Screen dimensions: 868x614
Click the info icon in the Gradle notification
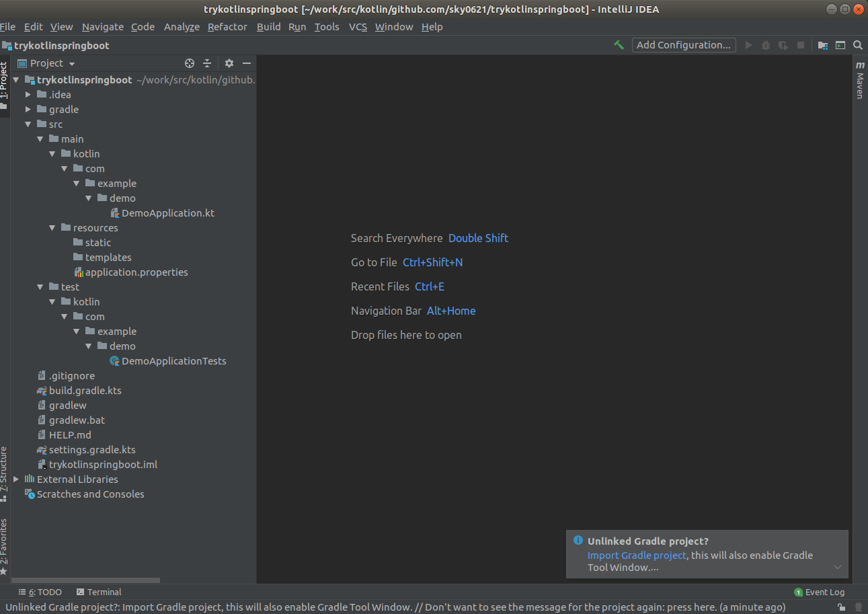(578, 541)
